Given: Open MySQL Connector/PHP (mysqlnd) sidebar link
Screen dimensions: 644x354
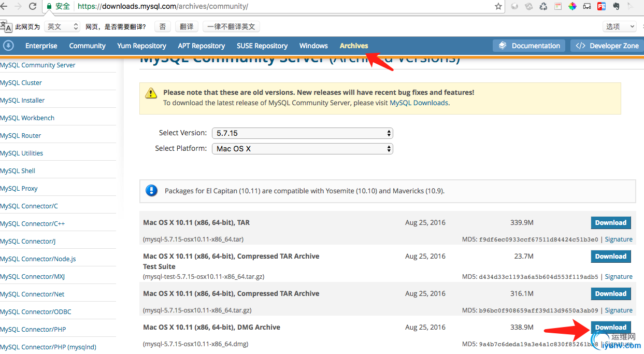Looking at the screenshot, I should pos(48,347).
